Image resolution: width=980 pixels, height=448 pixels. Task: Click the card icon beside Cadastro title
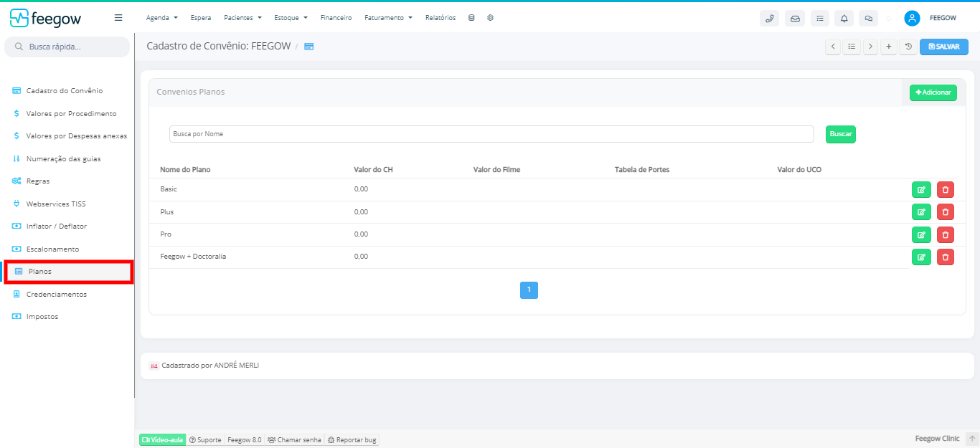pyautogui.click(x=308, y=47)
